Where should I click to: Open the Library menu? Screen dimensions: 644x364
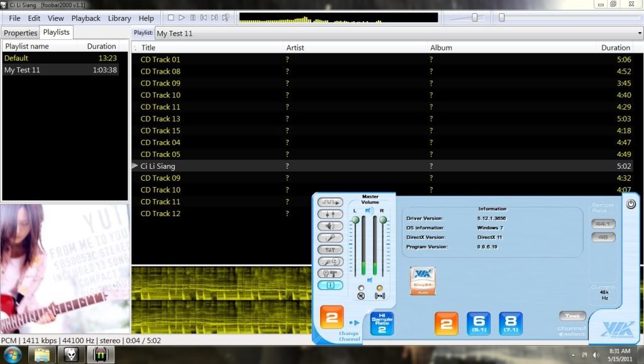pos(119,18)
